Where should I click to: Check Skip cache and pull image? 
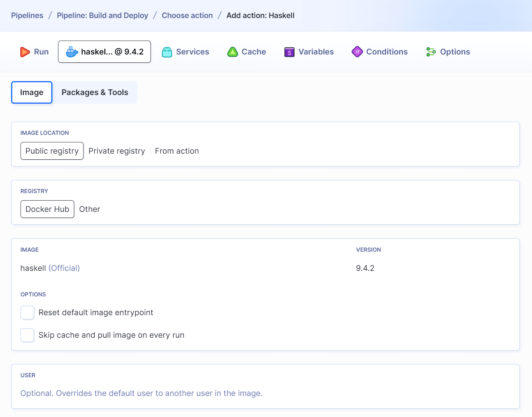[27, 335]
